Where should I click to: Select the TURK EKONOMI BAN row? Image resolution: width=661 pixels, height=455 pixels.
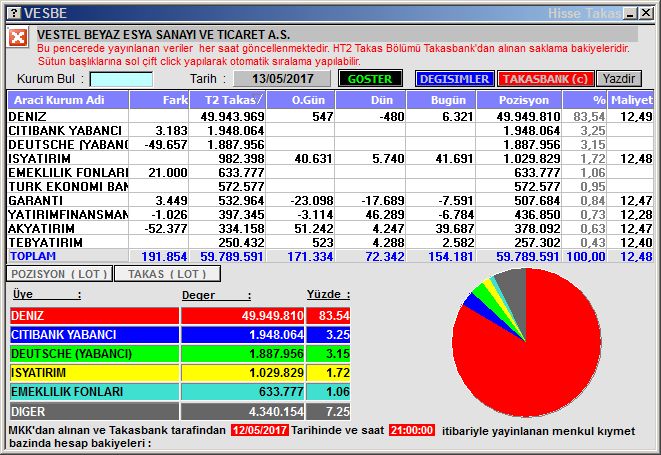pyautogui.click(x=330, y=186)
